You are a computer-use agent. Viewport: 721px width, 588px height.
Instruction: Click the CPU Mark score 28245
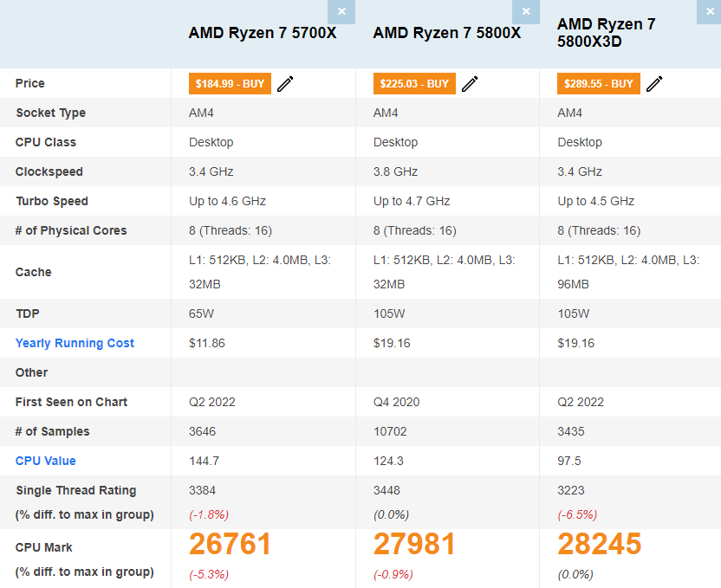pos(599,544)
